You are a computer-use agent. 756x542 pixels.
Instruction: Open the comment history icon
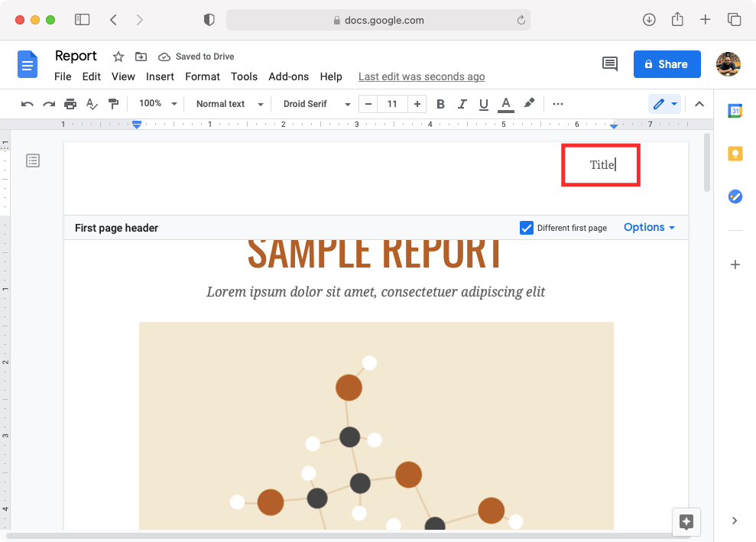click(609, 64)
